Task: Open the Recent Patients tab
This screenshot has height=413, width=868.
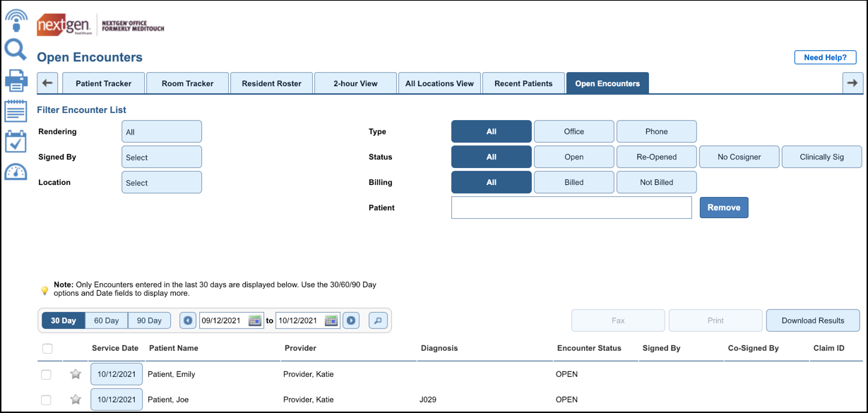Action: click(523, 83)
